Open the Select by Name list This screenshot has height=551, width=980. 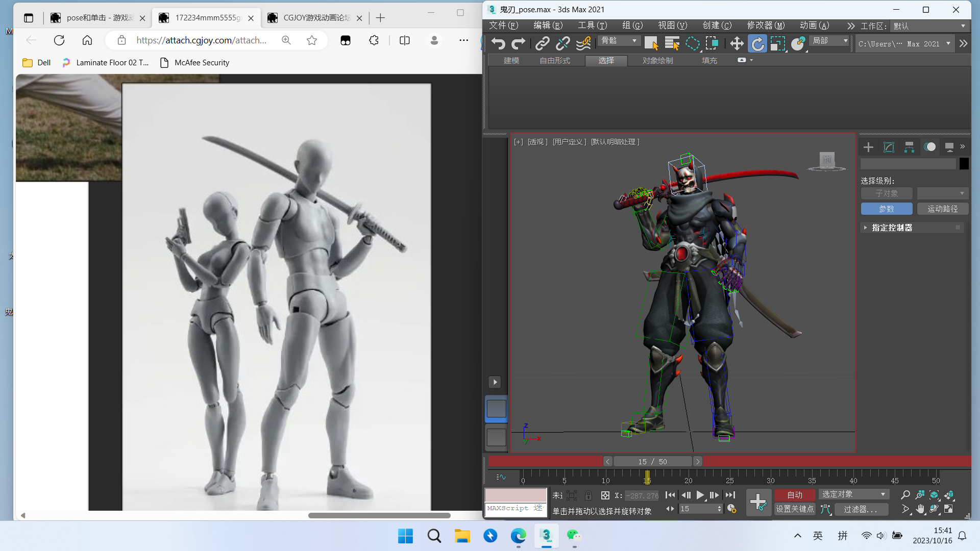pos(672,44)
